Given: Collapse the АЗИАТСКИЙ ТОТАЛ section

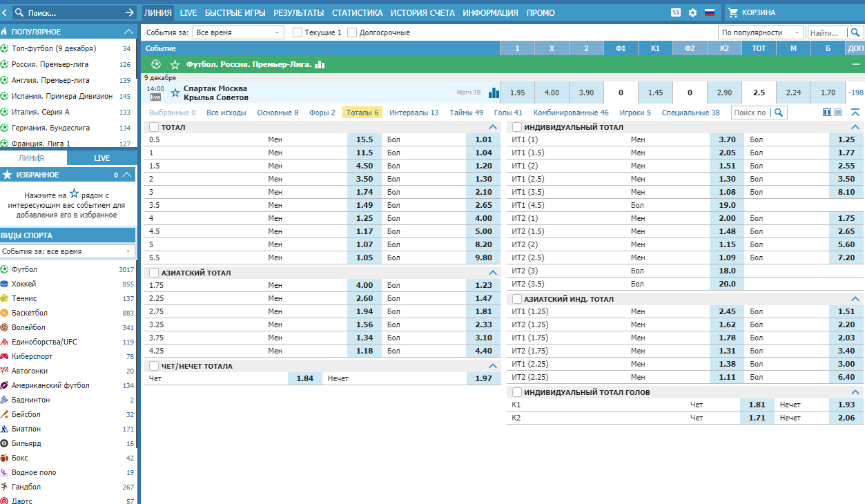Looking at the screenshot, I should (493, 273).
